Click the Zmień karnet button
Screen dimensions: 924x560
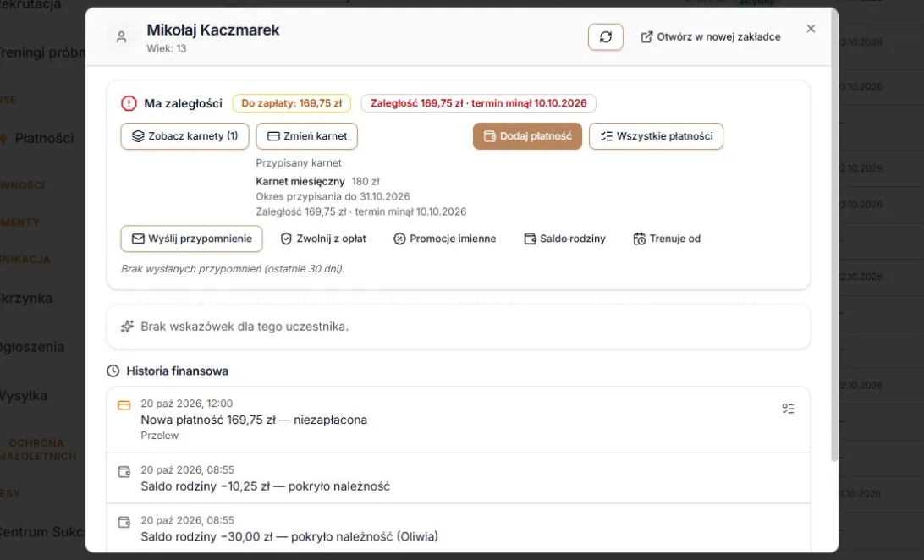click(306, 136)
